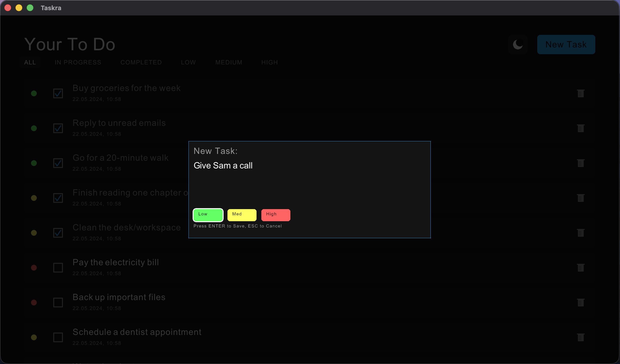Uncheck Reply to unread emails
Screen dimensions: 620x364
pos(58,128)
